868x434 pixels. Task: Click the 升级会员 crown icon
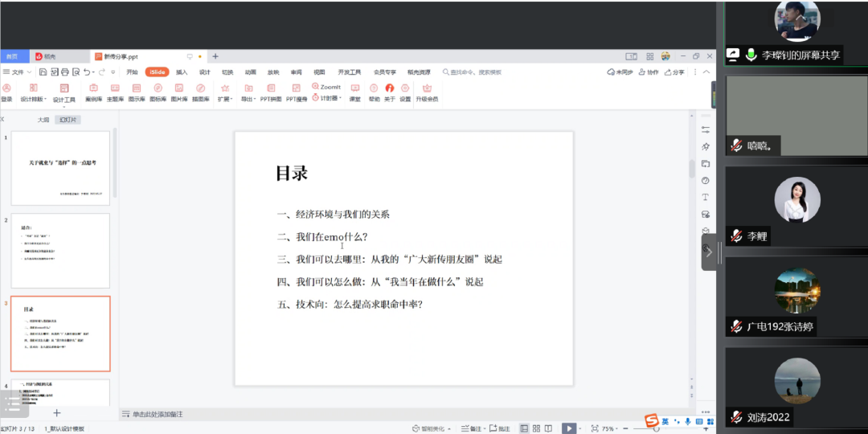[427, 92]
